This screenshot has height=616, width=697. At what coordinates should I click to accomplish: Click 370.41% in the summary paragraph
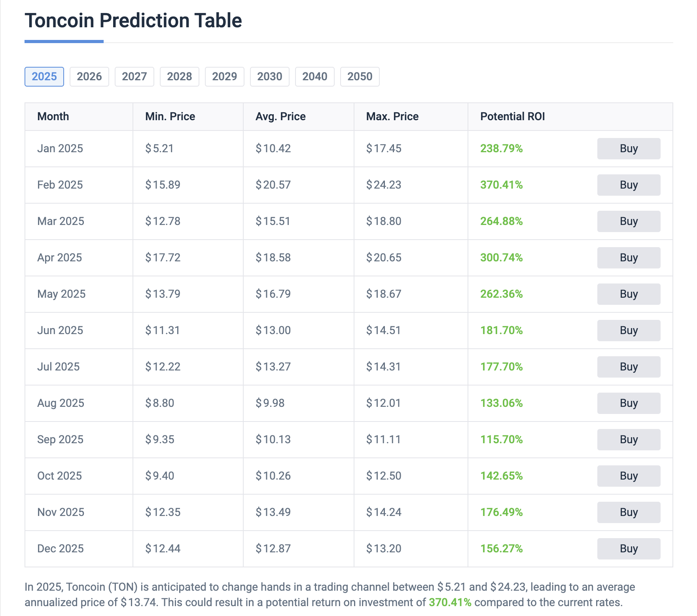[x=450, y=602]
